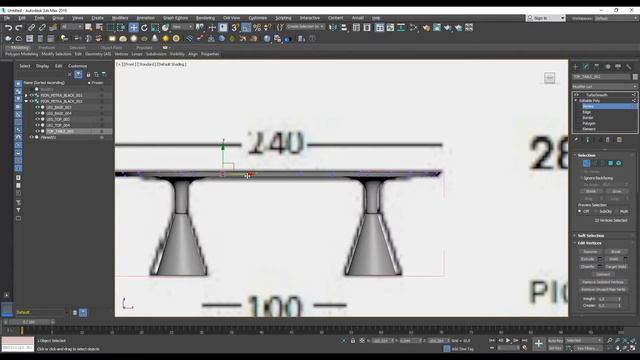Switch to the Freeform ribbon tab
The image size is (640, 360).
click(47, 47)
